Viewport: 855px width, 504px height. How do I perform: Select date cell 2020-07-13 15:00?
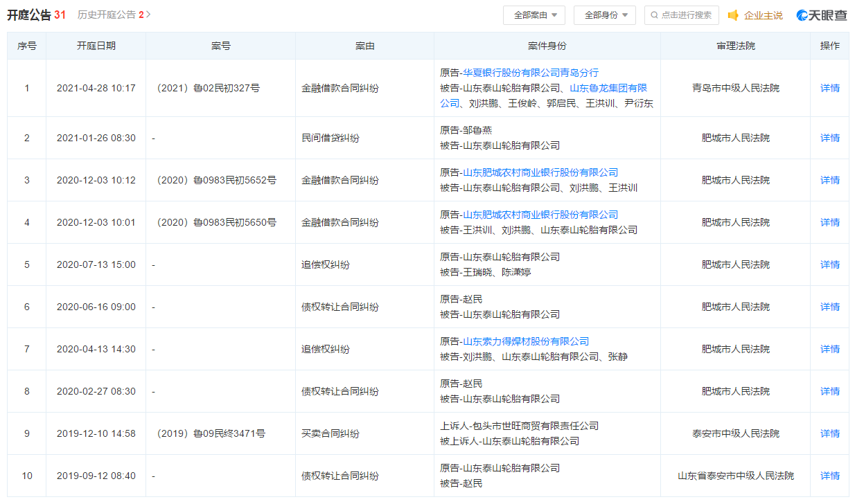[96, 264]
